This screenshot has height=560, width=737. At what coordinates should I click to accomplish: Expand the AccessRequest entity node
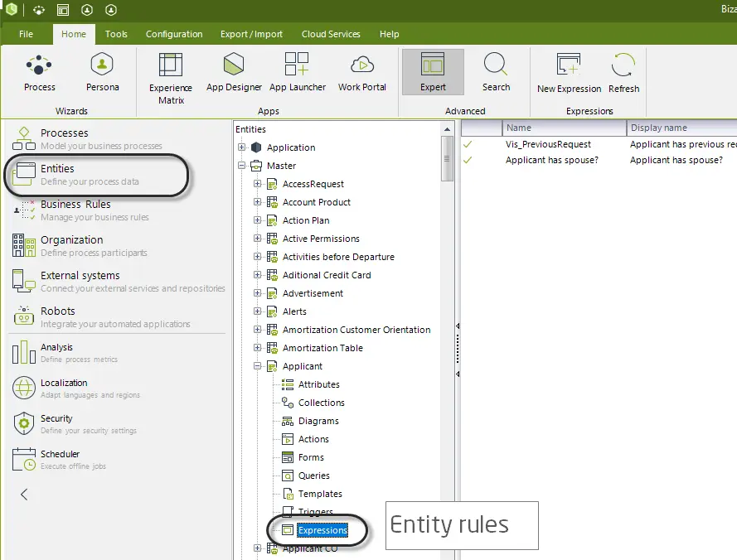[257, 184]
